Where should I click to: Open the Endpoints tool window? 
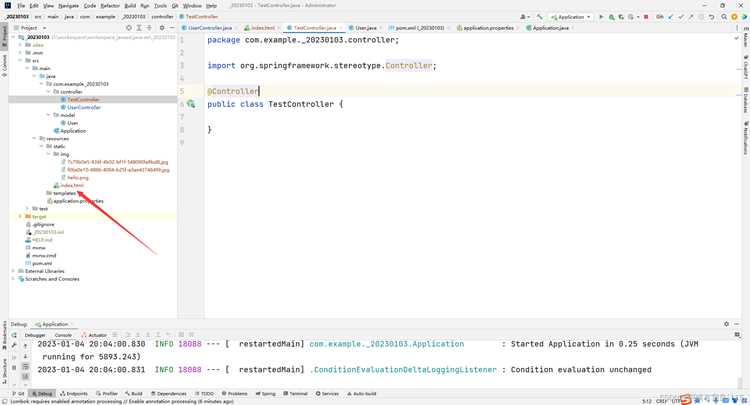click(x=74, y=394)
